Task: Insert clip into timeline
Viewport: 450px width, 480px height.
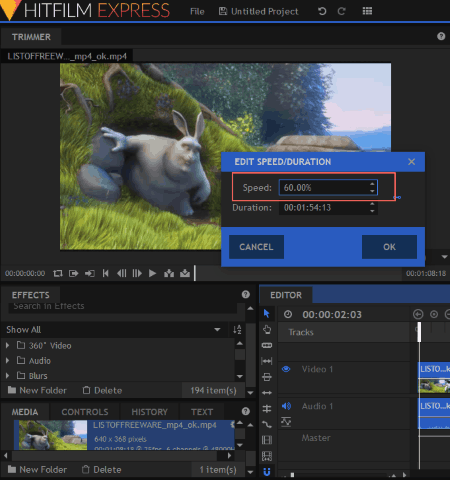Action: (x=169, y=274)
